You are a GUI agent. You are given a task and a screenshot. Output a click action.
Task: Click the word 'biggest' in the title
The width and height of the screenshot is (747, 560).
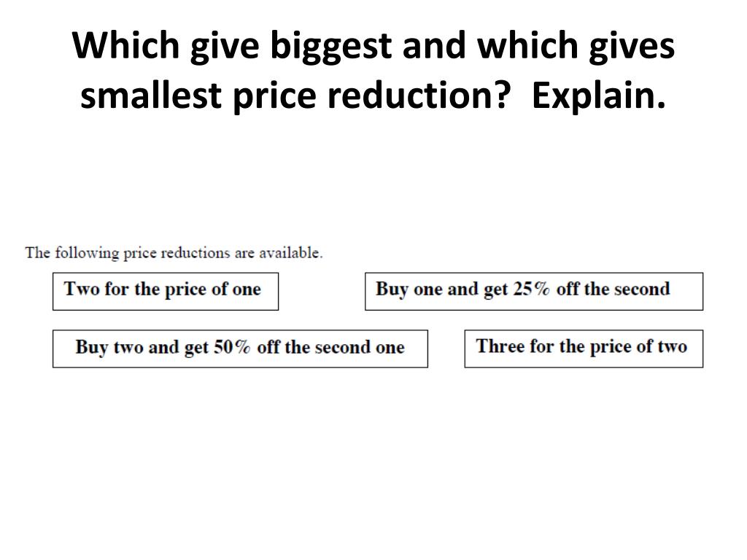pyautogui.click(x=332, y=47)
